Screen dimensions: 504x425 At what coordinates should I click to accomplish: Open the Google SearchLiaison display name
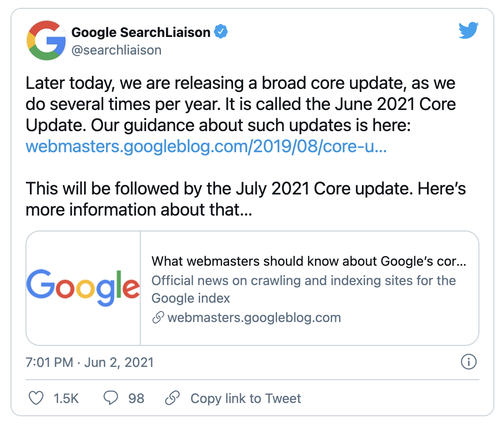(141, 32)
